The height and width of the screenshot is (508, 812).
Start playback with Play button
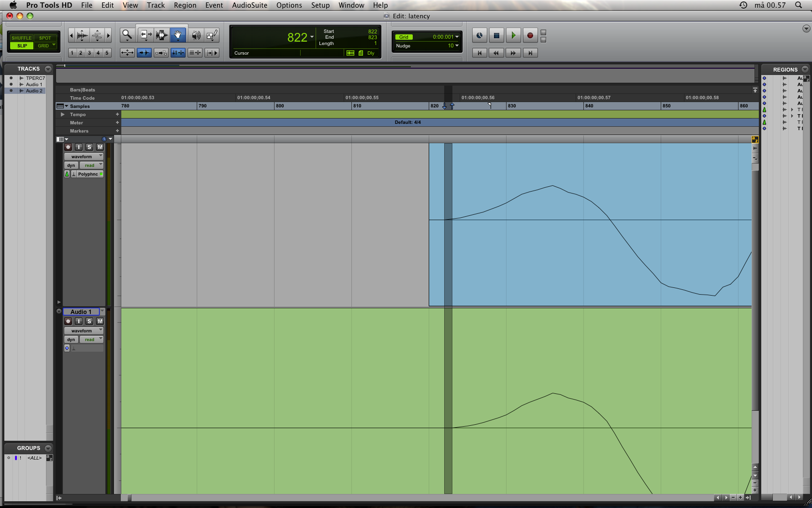point(513,35)
